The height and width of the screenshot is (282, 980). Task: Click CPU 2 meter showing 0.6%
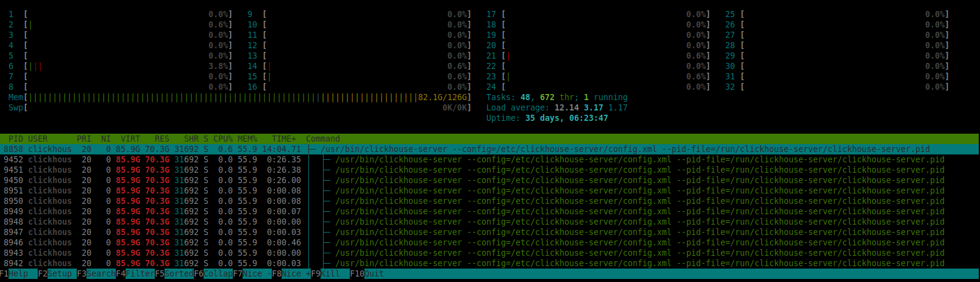point(121,24)
